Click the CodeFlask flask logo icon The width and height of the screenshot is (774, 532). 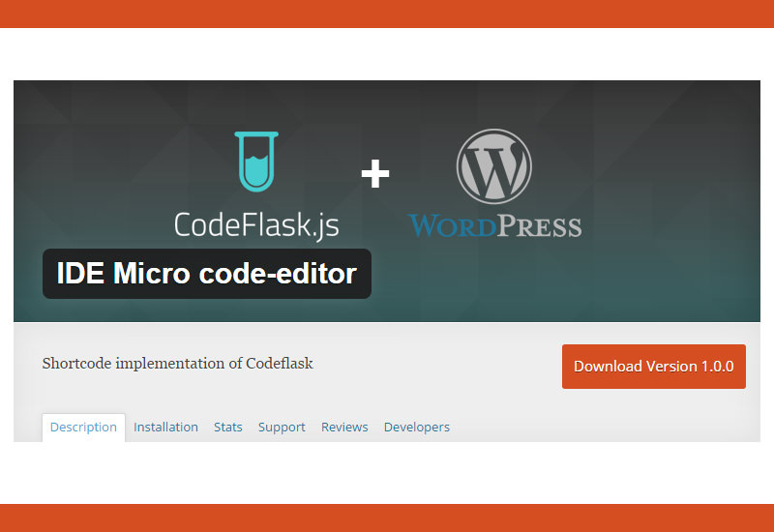(x=256, y=162)
